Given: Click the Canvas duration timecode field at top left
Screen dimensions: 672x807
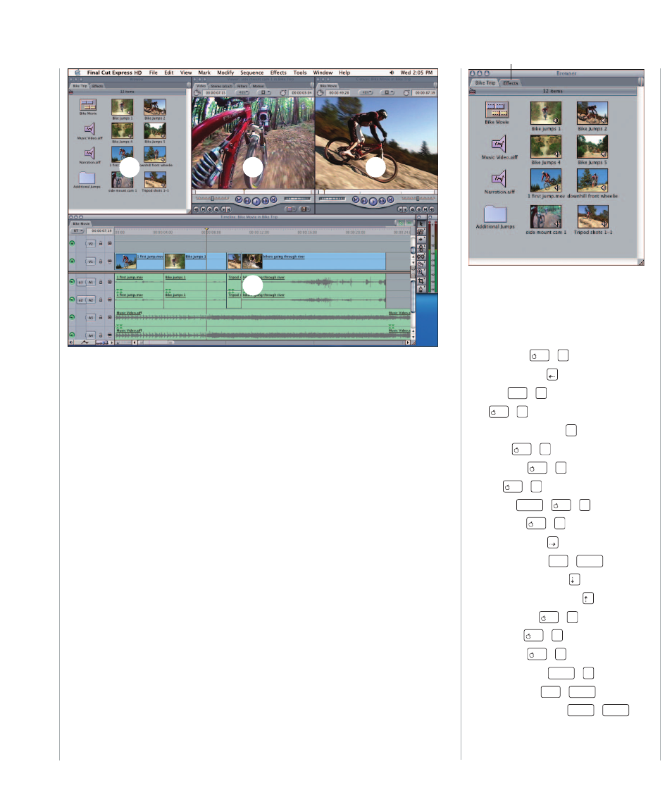Looking at the screenshot, I should coord(340,92).
